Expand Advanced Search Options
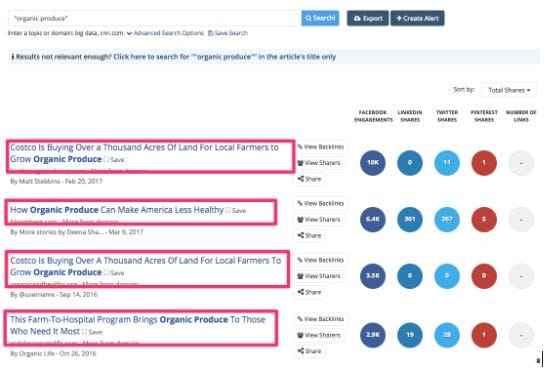 pos(165,33)
